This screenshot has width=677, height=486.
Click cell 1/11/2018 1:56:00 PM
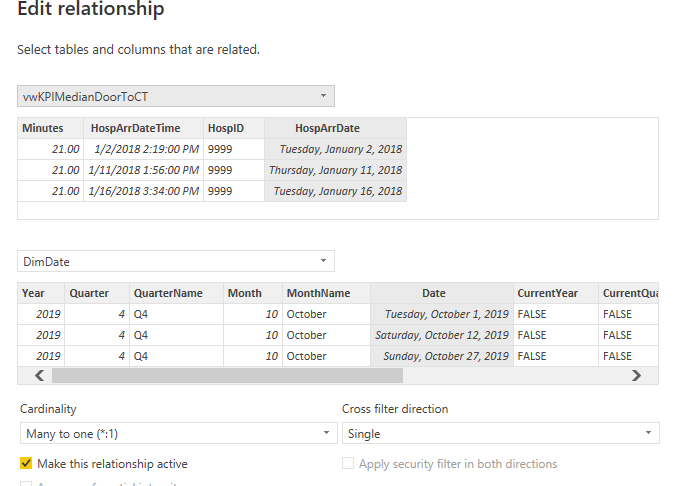pos(143,170)
